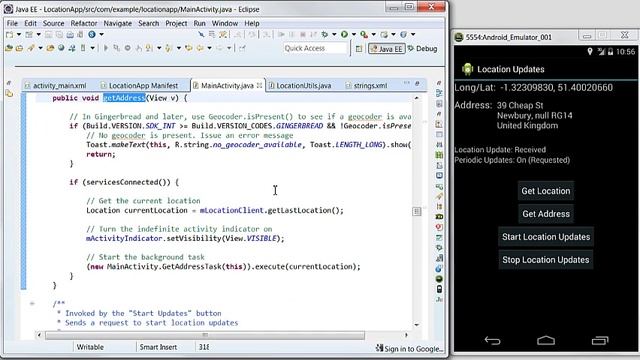Click the Eclipse title bar application icon
640x360 pixels.
click(8, 9)
